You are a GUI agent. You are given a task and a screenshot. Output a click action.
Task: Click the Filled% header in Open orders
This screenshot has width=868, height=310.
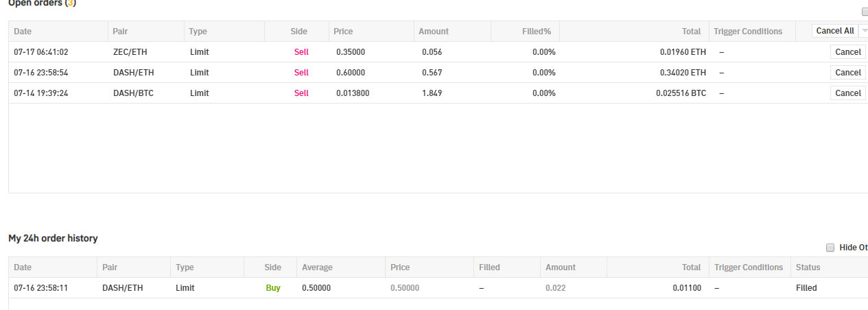(x=537, y=32)
